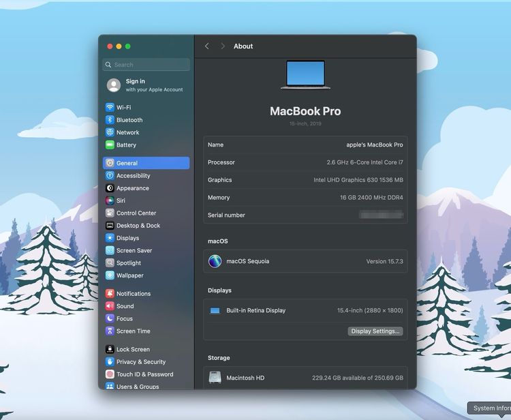Select processor text 2.6 GHz 6-Core Intel Core i7
Screen dimensions: 511x420
coord(365,162)
